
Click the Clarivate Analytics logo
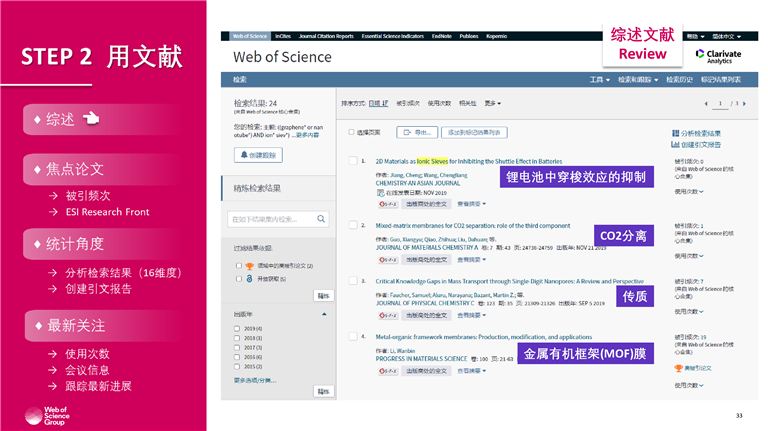click(719, 56)
